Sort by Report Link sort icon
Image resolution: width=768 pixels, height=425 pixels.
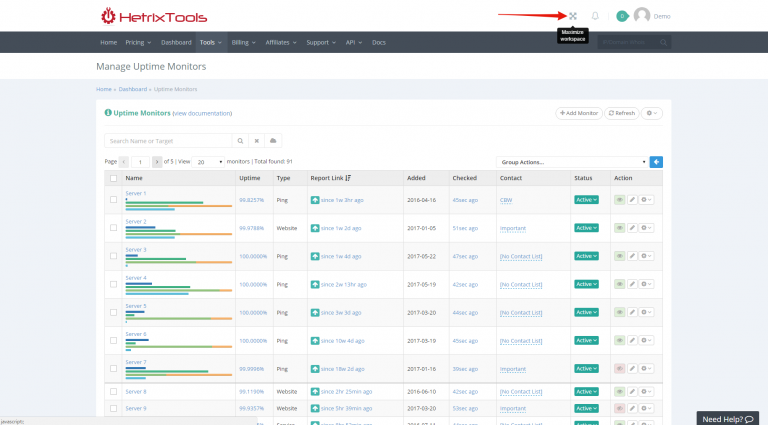[348, 178]
